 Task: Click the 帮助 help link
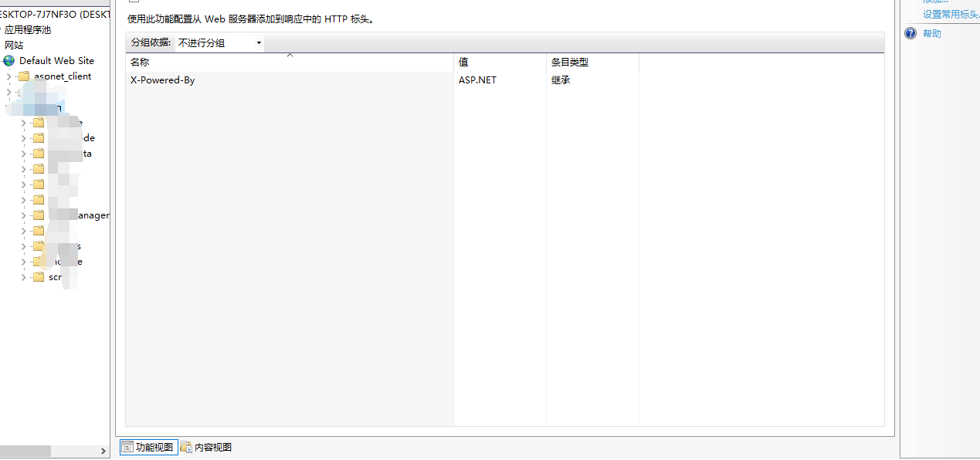pos(932,33)
